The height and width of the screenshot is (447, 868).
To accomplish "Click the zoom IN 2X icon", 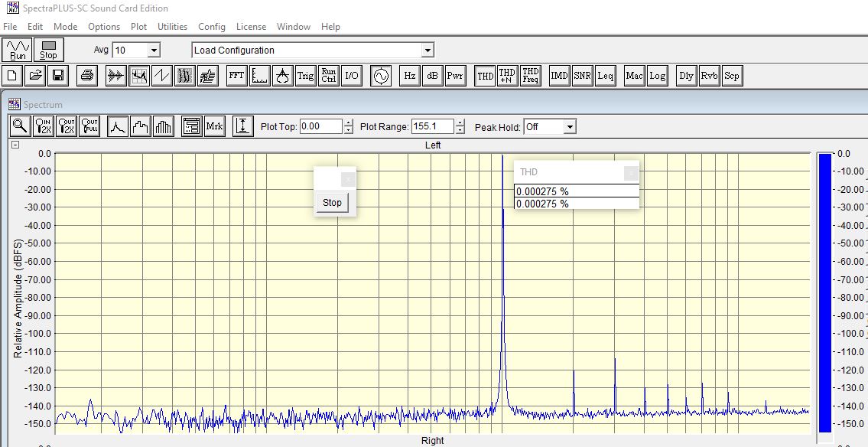I will tap(44, 126).
